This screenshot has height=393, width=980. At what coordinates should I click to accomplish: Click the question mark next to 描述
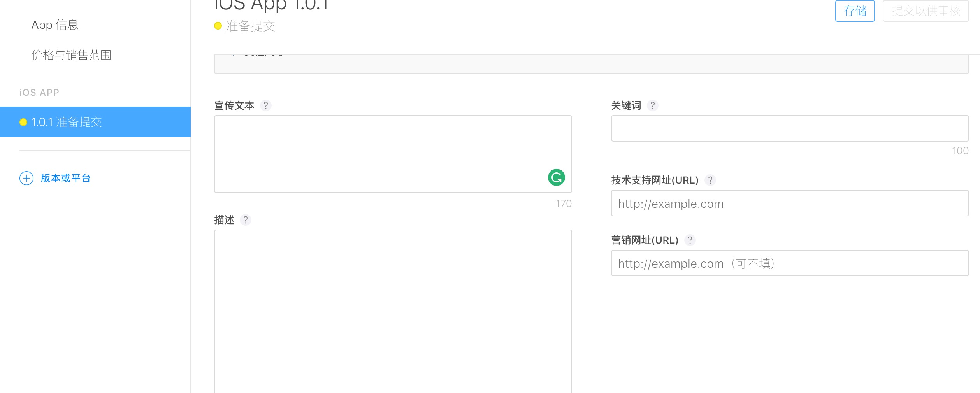point(245,220)
